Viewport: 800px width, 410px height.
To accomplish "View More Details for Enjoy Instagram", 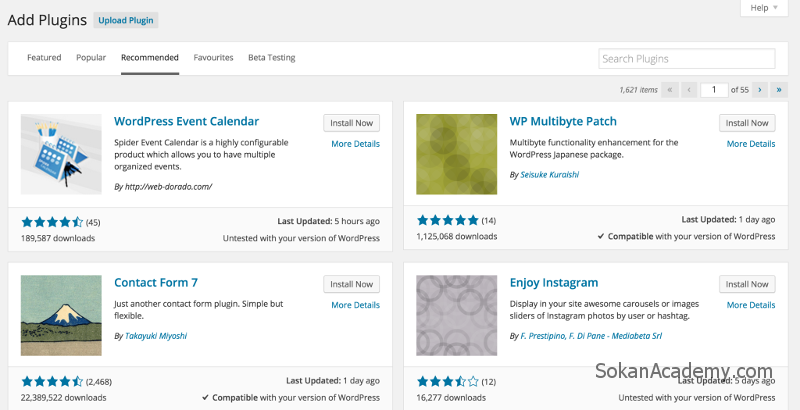I will tap(751, 305).
